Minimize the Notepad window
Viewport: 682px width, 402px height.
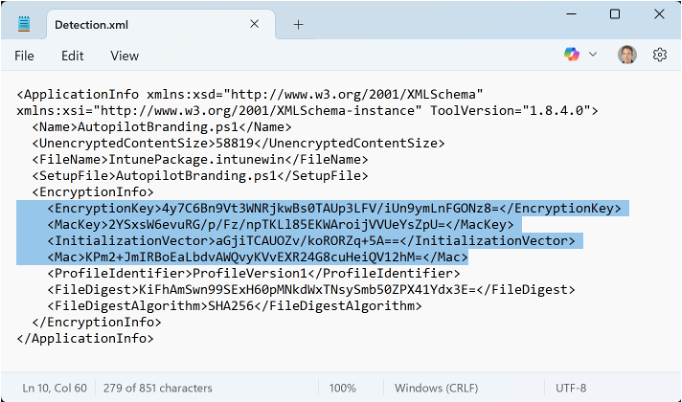coord(568,14)
